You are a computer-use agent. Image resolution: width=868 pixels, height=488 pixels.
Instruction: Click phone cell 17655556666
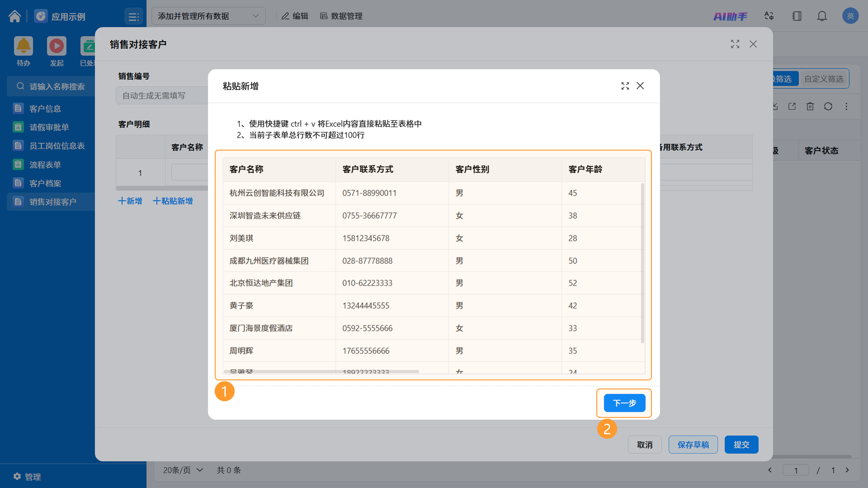coord(392,351)
